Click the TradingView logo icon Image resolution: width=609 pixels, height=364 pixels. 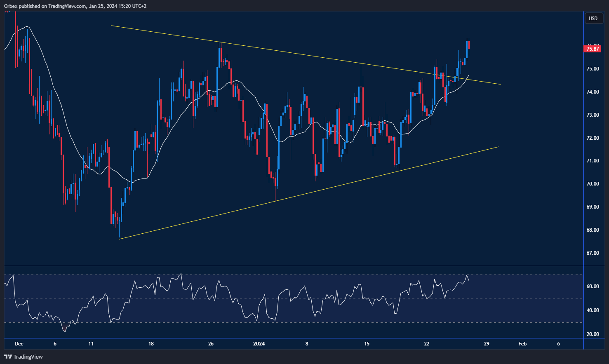pyautogui.click(x=8, y=357)
